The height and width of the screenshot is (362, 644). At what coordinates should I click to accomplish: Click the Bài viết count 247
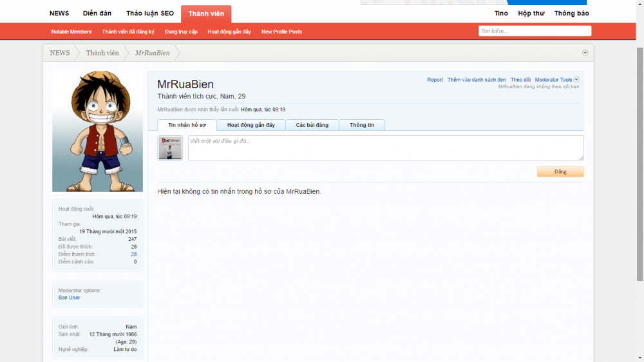[x=132, y=239]
